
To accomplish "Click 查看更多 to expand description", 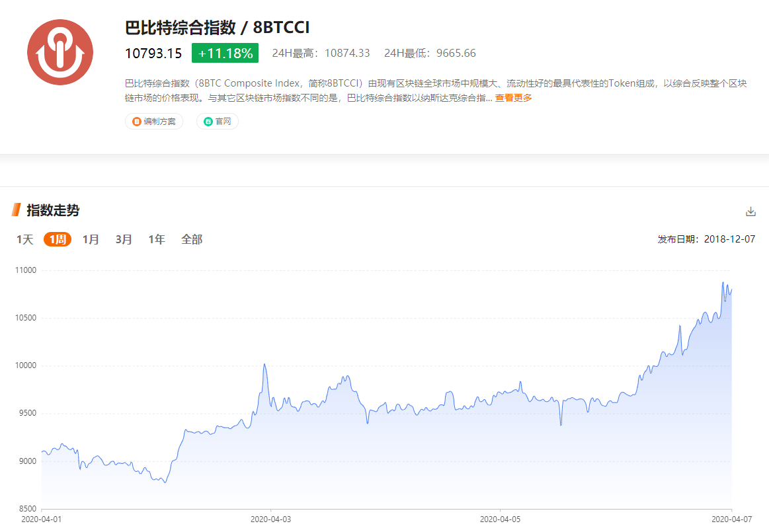I will point(513,98).
